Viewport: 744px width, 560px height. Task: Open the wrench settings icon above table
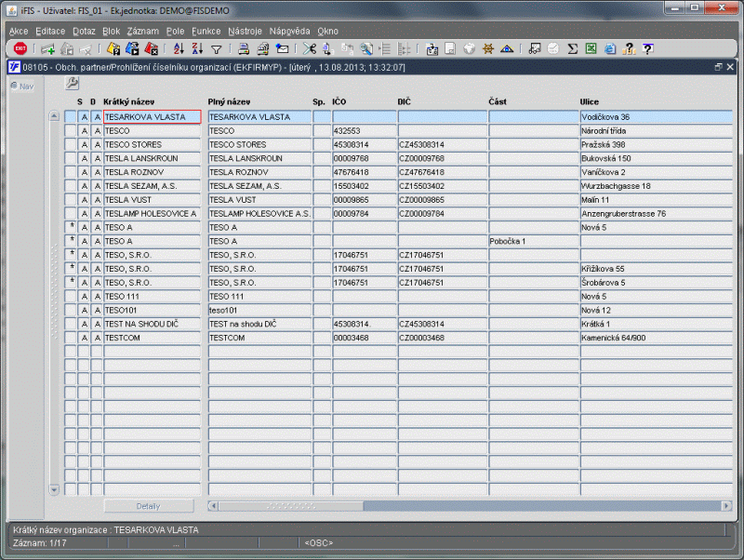pyautogui.click(x=72, y=84)
